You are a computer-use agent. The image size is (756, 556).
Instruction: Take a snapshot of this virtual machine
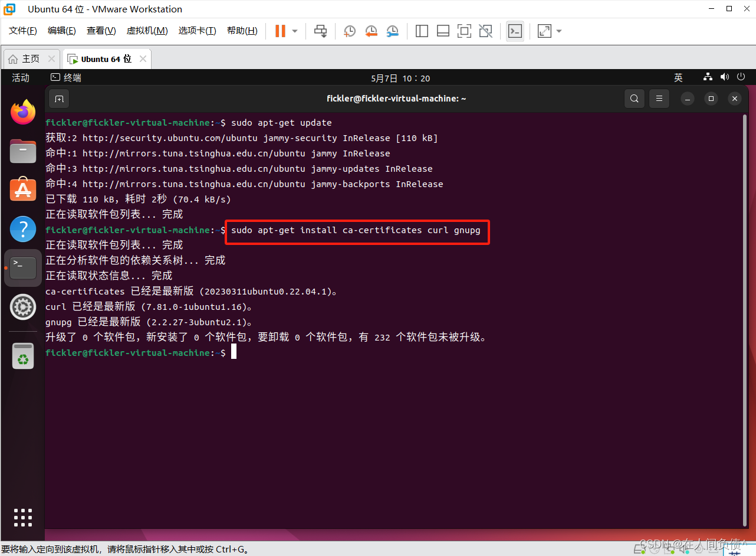350,31
